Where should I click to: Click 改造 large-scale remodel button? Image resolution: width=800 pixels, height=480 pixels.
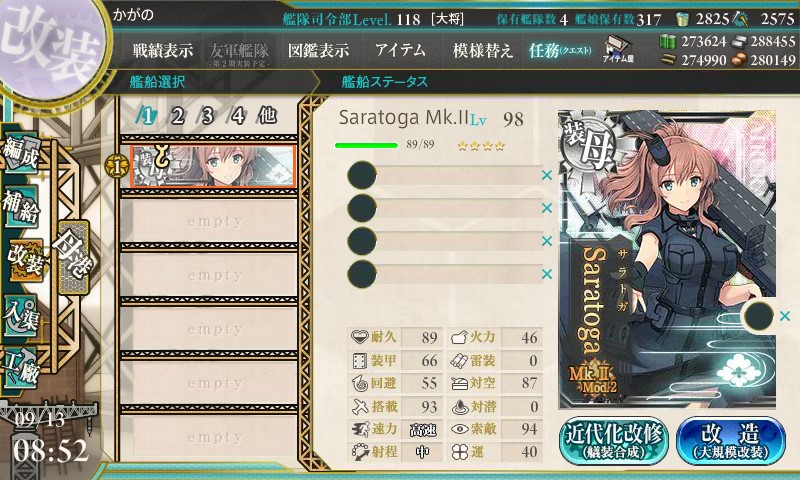click(731, 441)
